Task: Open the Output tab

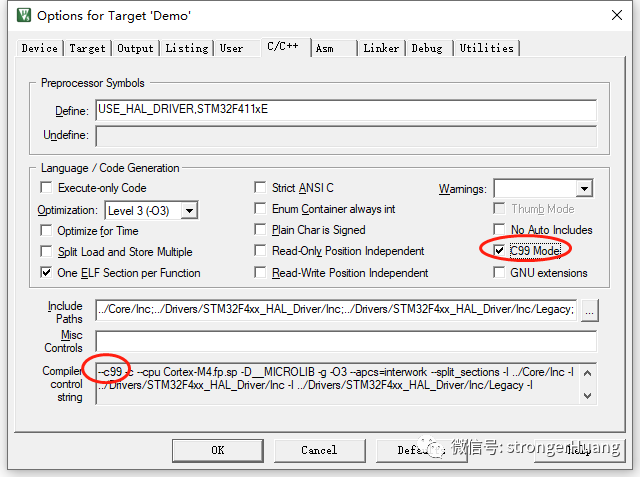Action: (x=135, y=48)
